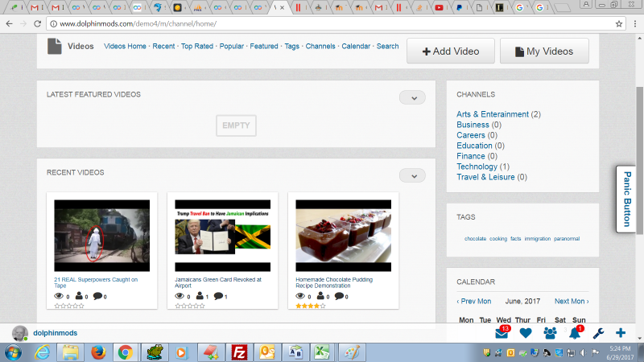The image size is (644, 362).
Task: Open Videos Home menu item
Action: pos(125,47)
